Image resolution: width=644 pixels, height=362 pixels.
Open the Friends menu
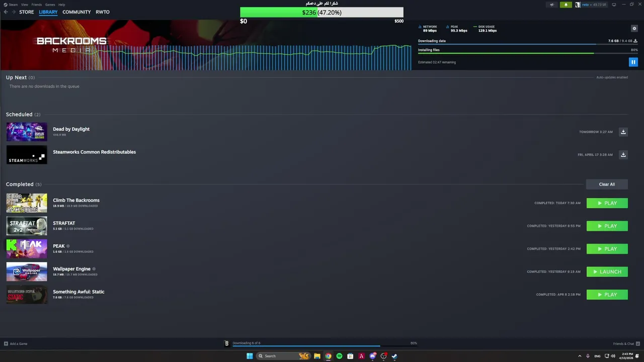click(x=37, y=5)
